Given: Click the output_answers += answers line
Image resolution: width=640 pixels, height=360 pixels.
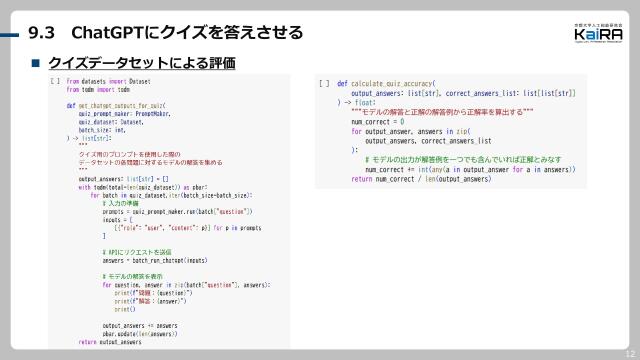Looking at the screenshot, I should click(x=140, y=326).
